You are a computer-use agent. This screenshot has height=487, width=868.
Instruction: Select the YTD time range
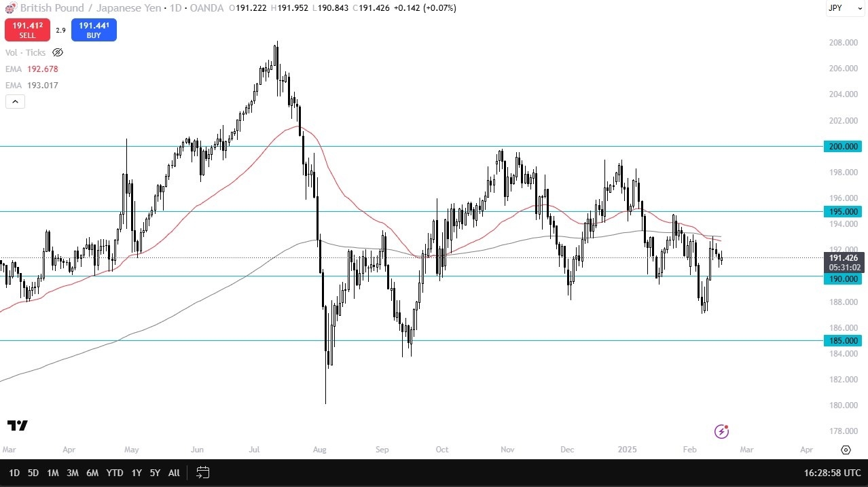tap(115, 473)
